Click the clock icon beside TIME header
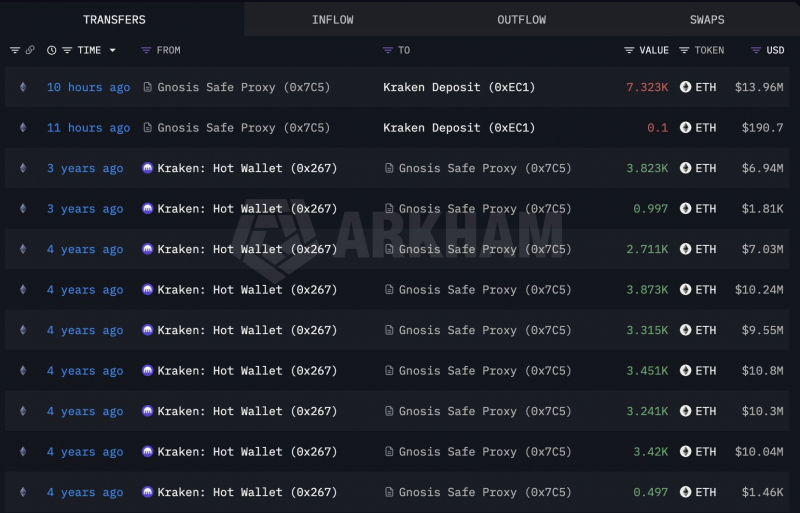 click(x=52, y=50)
